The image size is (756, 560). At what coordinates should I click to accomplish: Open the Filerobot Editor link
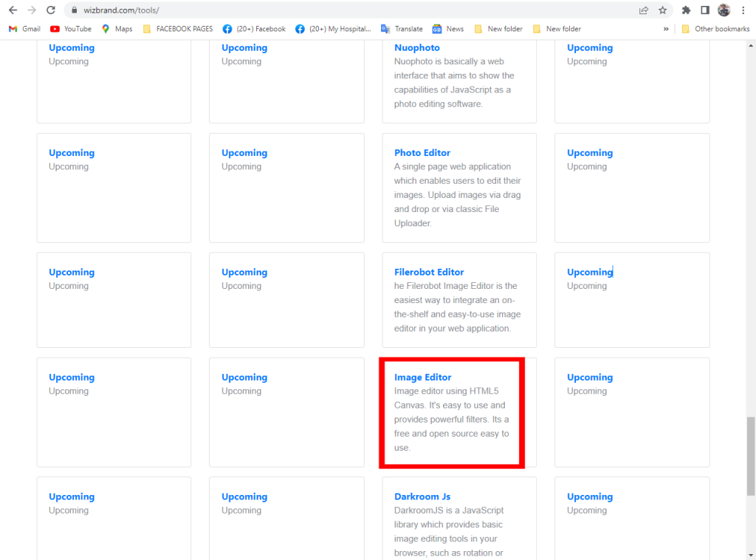(x=429, y=272)
